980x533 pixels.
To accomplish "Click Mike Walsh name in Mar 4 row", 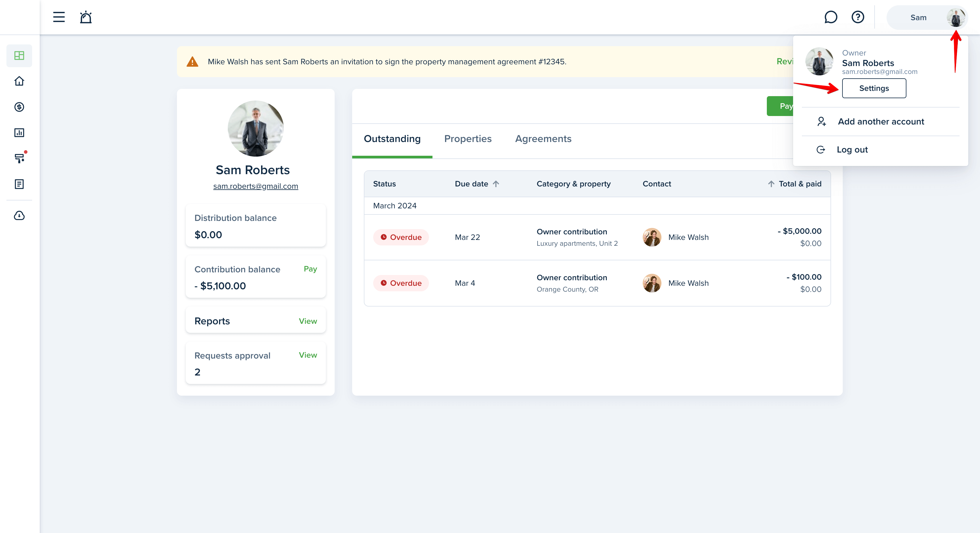I will [x=688, y=283].
